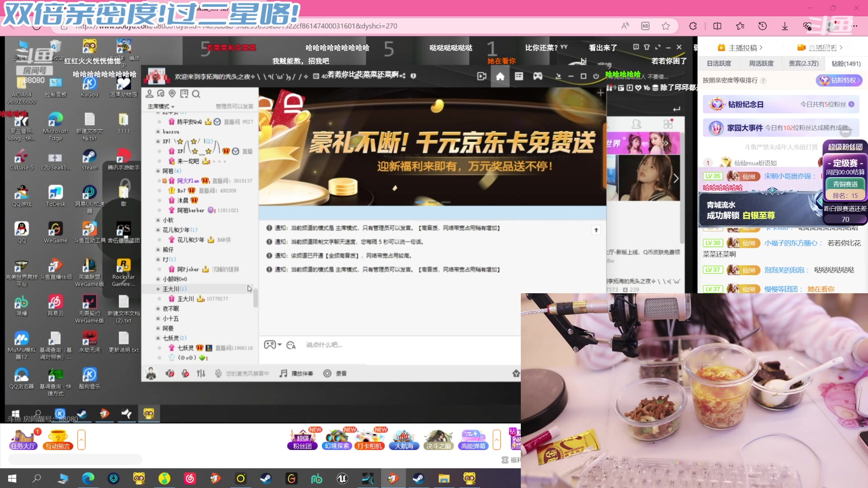Open 钻粉特权 diamond fan privileges
868x488 pixels.
(840, 80)
